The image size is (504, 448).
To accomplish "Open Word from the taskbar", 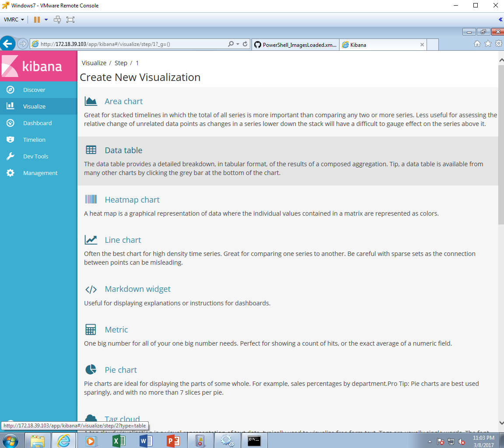I will click(146, 441).
